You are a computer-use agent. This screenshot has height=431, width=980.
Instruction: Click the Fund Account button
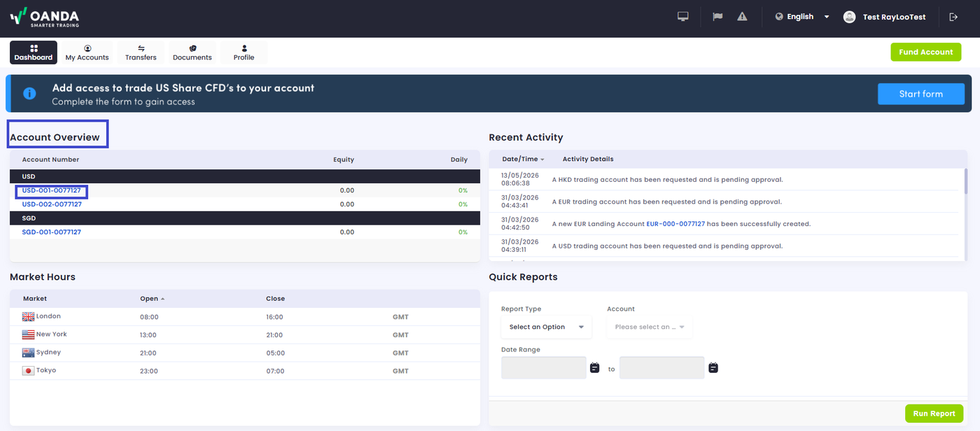click(x=925, y=52)
